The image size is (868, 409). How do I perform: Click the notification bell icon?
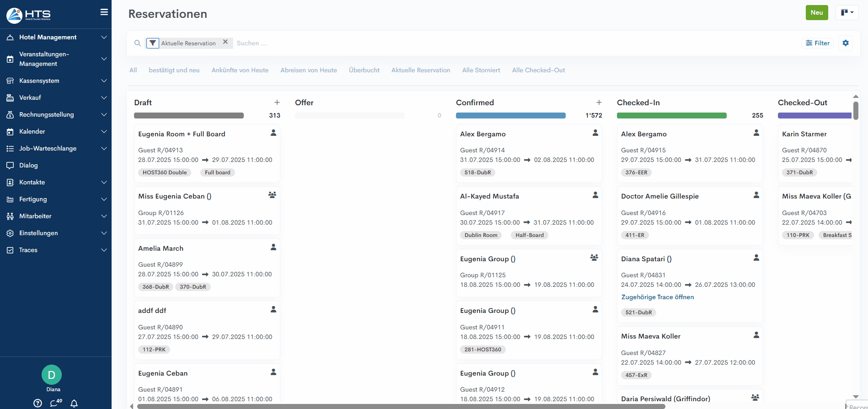[74, 403]
